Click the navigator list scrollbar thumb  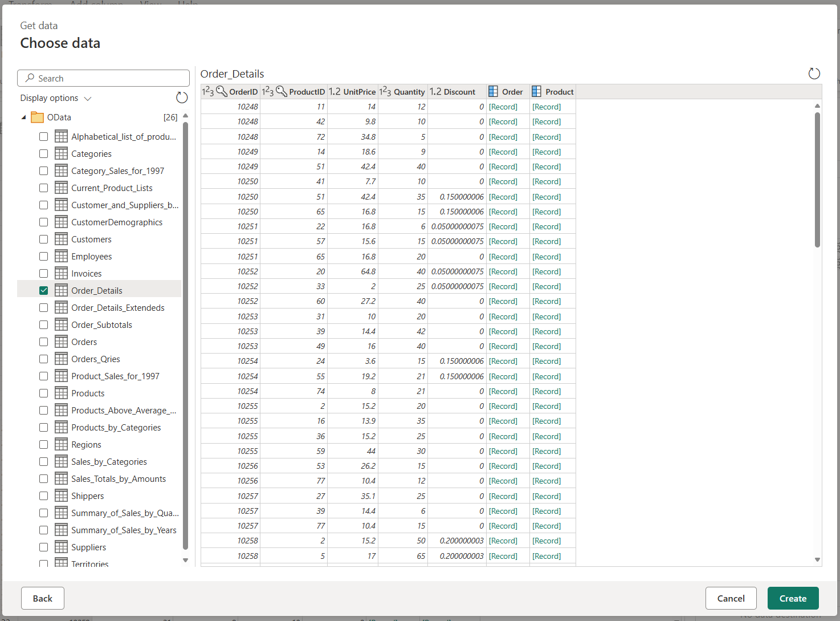(185, 335)
